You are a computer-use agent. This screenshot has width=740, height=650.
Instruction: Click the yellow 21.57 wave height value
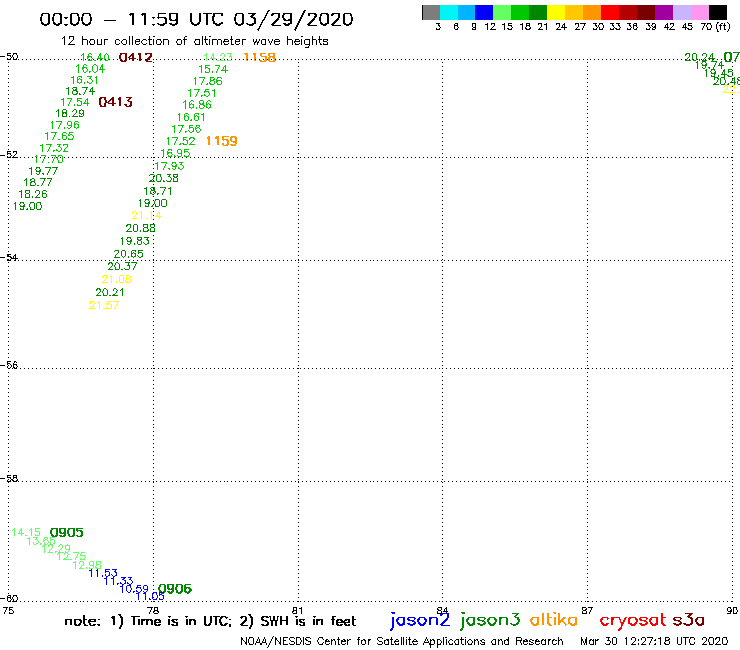(x=104, y=305)
